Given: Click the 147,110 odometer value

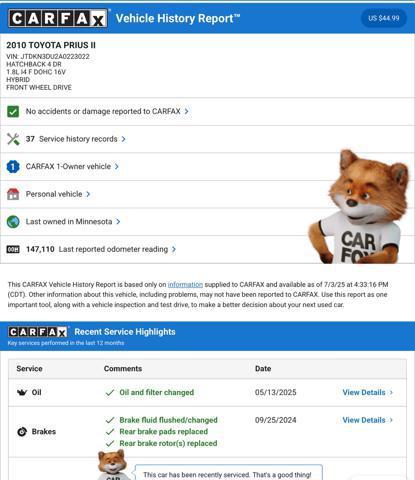Looking at the screenshot, I should click(x=40, y=249).
